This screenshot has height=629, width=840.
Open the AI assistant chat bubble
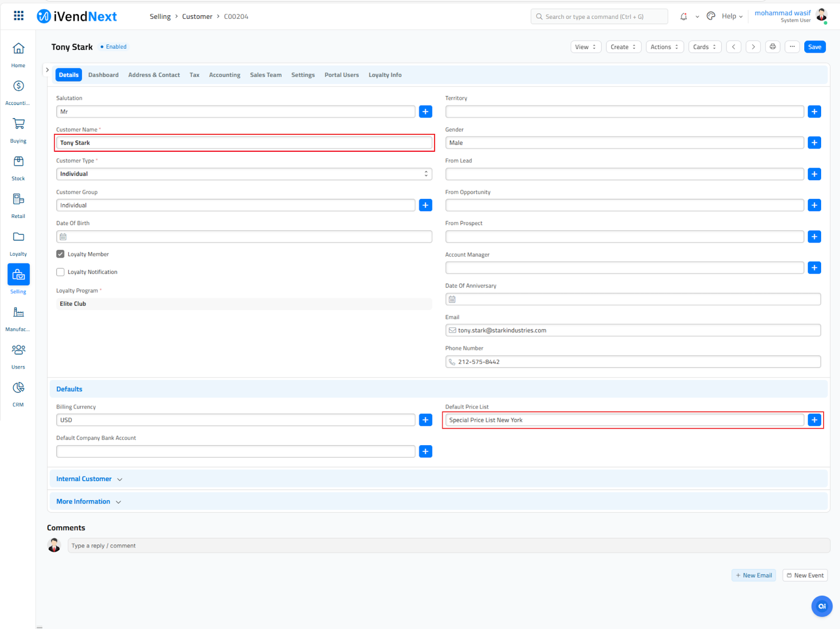[x=822, y=606]
